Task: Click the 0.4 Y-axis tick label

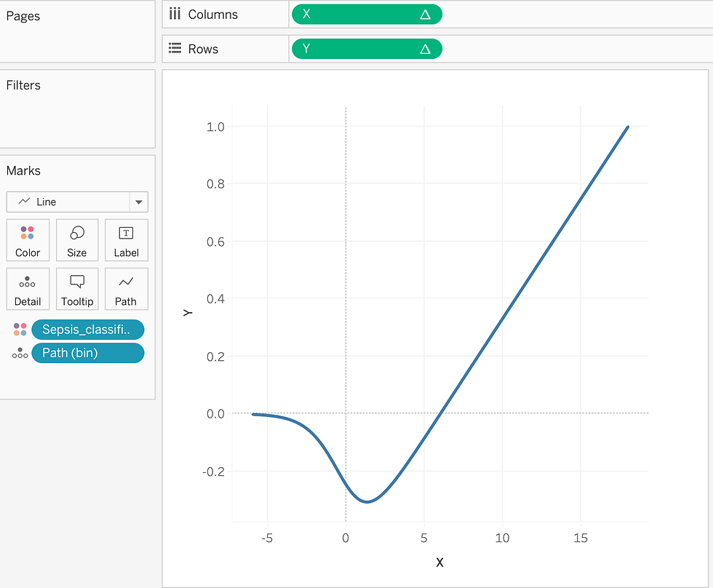Action: pos(215,299)
